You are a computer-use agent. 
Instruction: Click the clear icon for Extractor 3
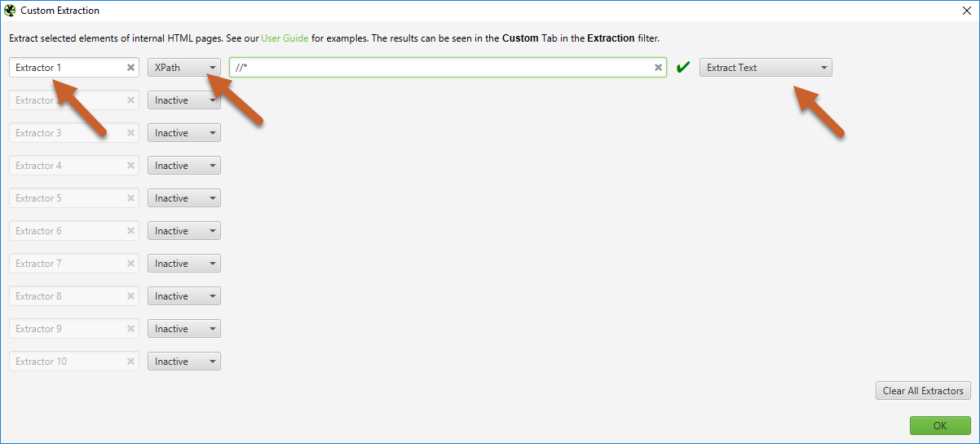(130, 133)
